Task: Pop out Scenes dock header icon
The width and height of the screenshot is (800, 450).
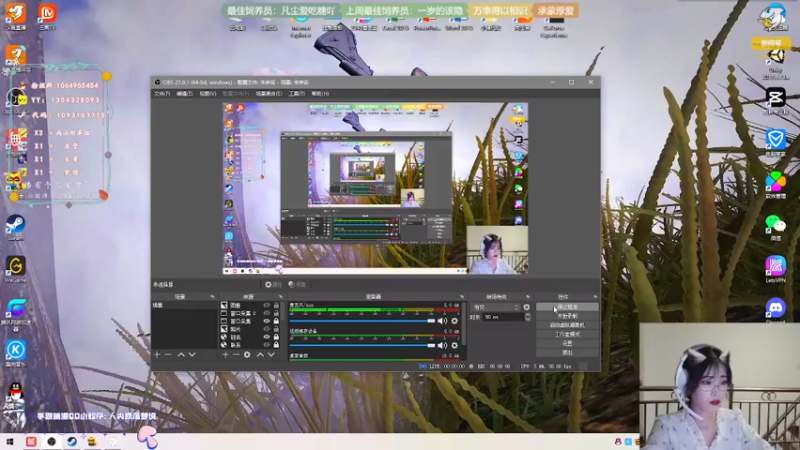Action: (x=212, y=296)
